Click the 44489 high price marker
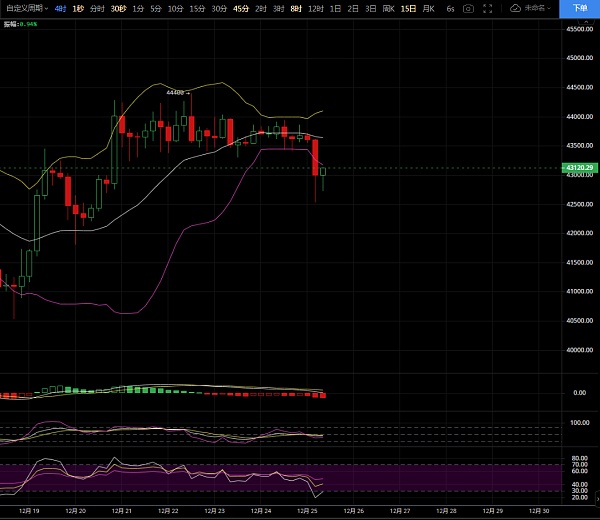Screen dimensions: 600x520 (x=175, y=92)
